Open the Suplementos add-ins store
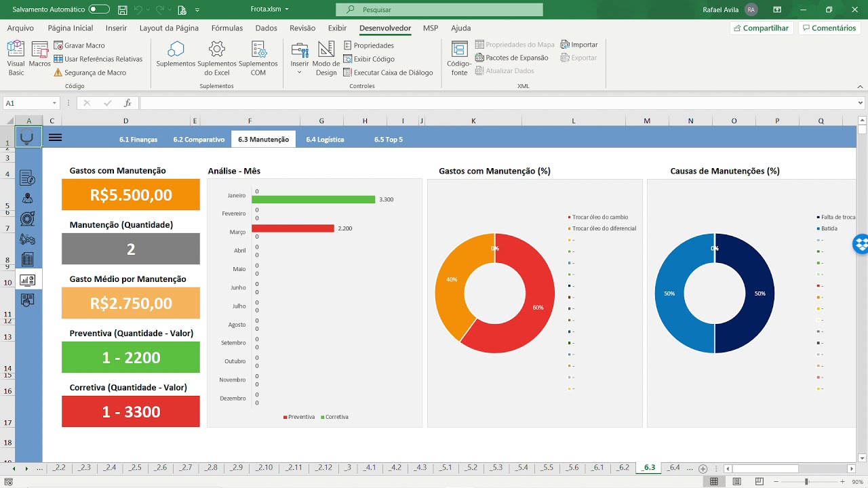The image size is (868, 488). coord(176,54)
